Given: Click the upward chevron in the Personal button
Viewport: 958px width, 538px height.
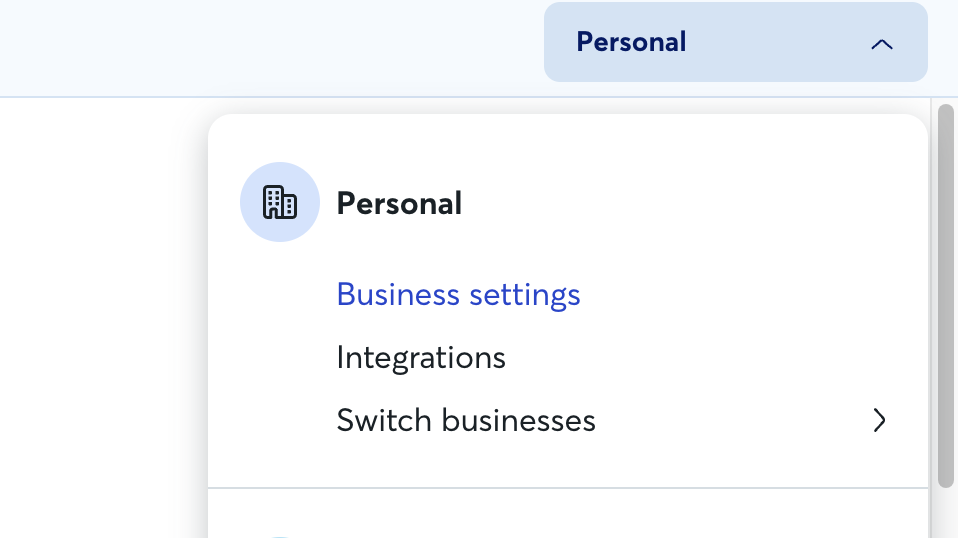Looking at the screenshot, I should (x=882, y=44).
